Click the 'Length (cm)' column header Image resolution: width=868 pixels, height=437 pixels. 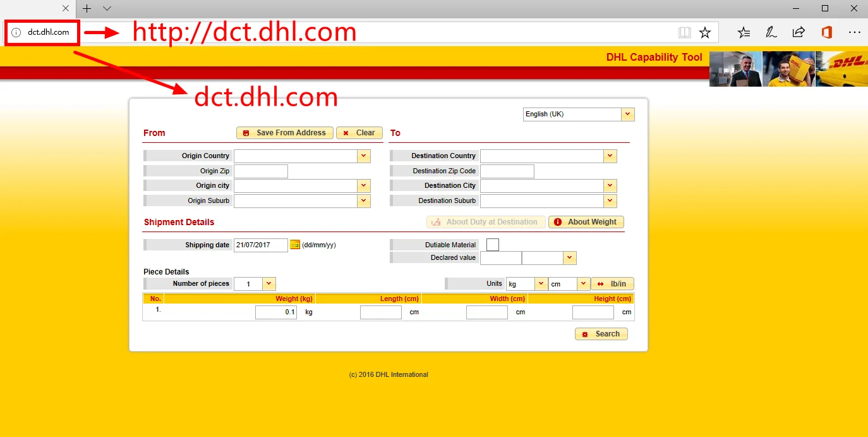point(399,299)
